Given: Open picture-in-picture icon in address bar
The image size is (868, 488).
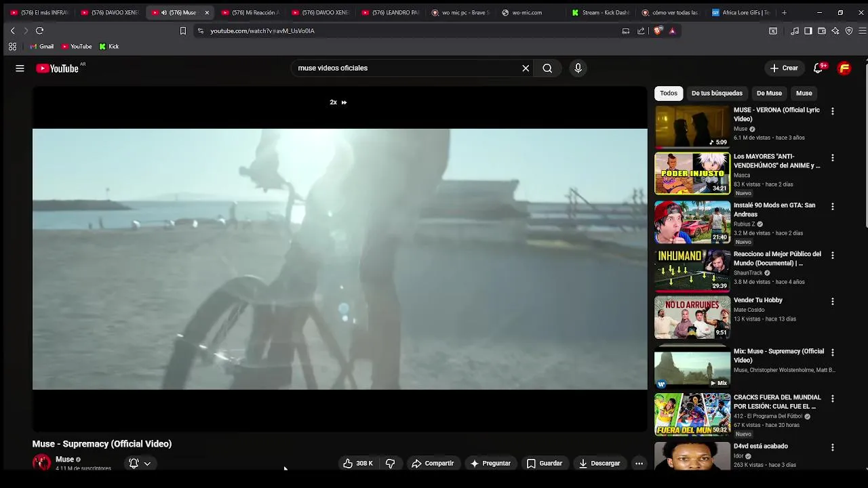Looking at the screenshot, I should tap(625, 30).
